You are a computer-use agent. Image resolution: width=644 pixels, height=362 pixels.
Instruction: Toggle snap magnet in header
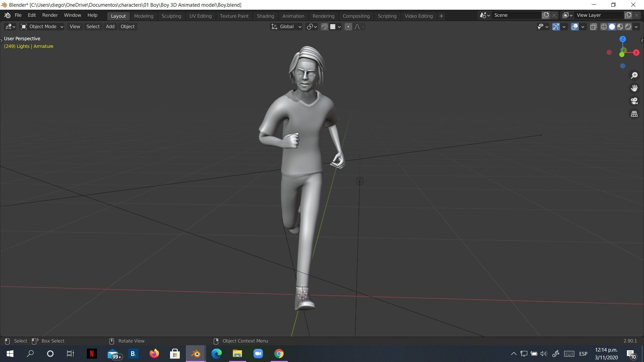point(324,27)
